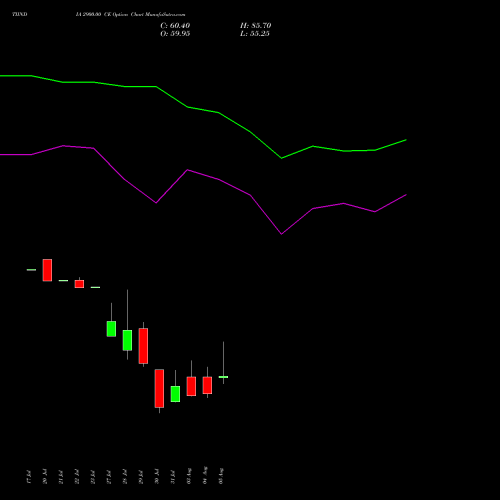Click the high value H: 85.70
The height and width of the screenshot is (500, 500).
[x=255, y=26]
